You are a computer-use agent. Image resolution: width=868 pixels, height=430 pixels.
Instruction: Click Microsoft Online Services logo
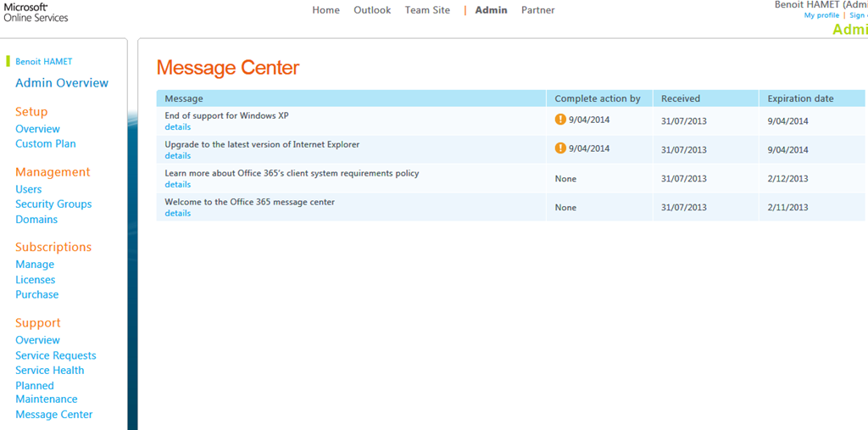click(36, 12)
